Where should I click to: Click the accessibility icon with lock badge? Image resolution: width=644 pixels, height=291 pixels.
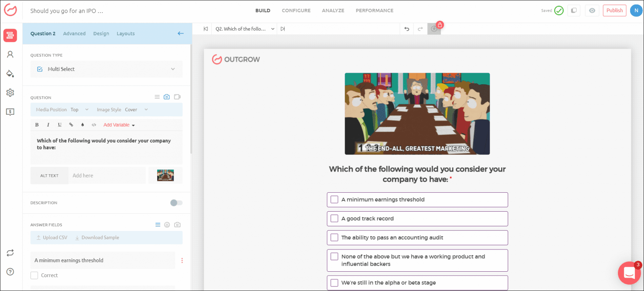pos(434,29)
